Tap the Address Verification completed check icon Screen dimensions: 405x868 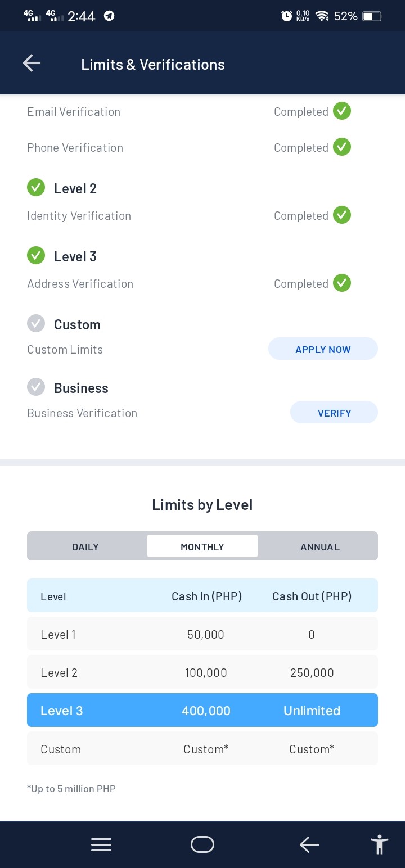(x=342, y=283)
